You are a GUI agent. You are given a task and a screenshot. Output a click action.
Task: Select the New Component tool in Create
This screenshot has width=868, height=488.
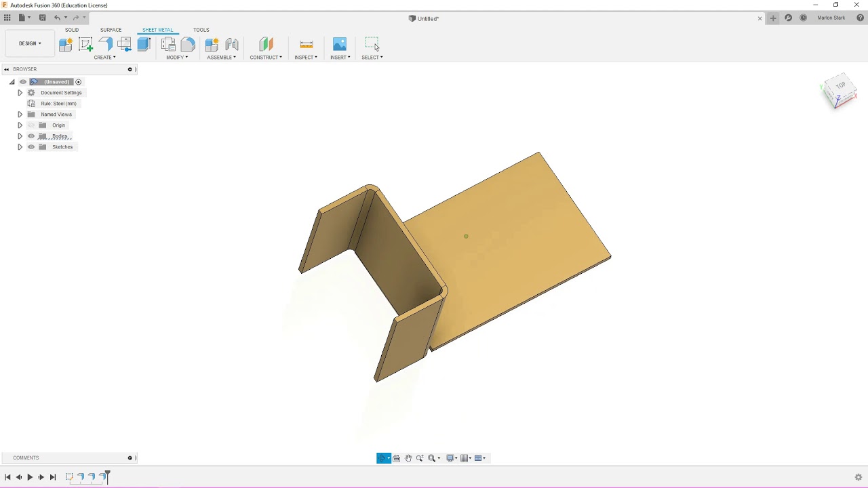coord(66,44)
